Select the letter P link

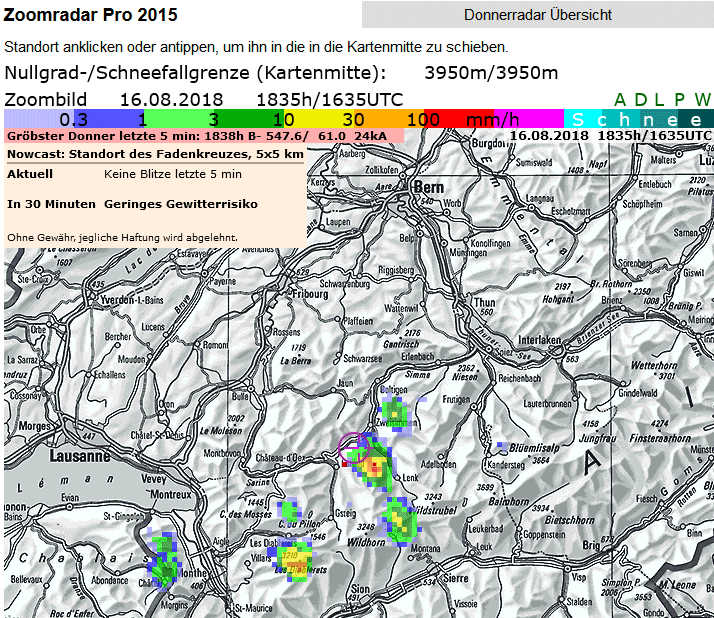[679, 99]
